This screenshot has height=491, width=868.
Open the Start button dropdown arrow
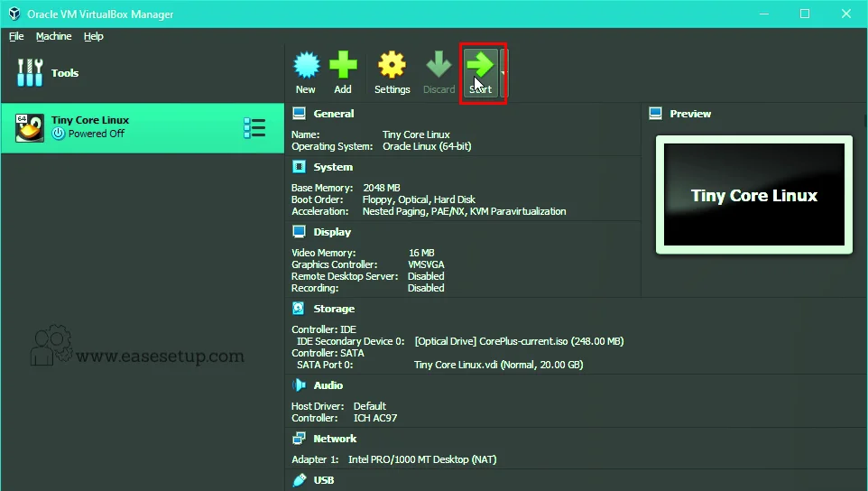503,72
